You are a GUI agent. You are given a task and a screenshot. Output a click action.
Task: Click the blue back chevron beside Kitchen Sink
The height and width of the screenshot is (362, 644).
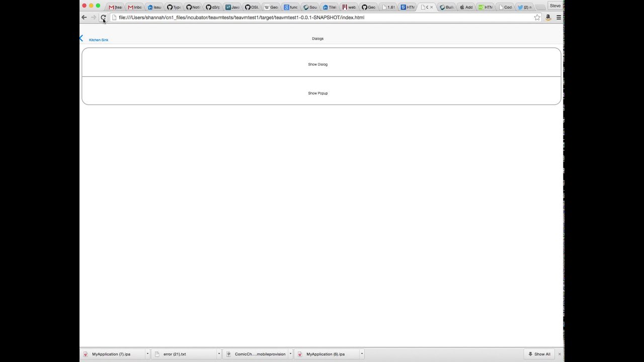click(81, 38)
